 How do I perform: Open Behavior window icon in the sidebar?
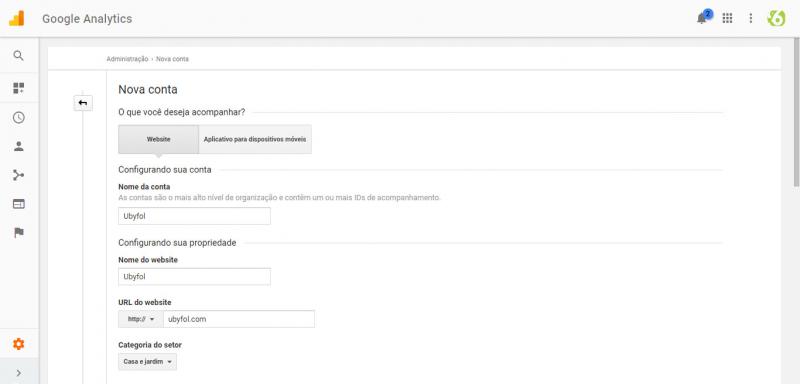coord(18,204)
